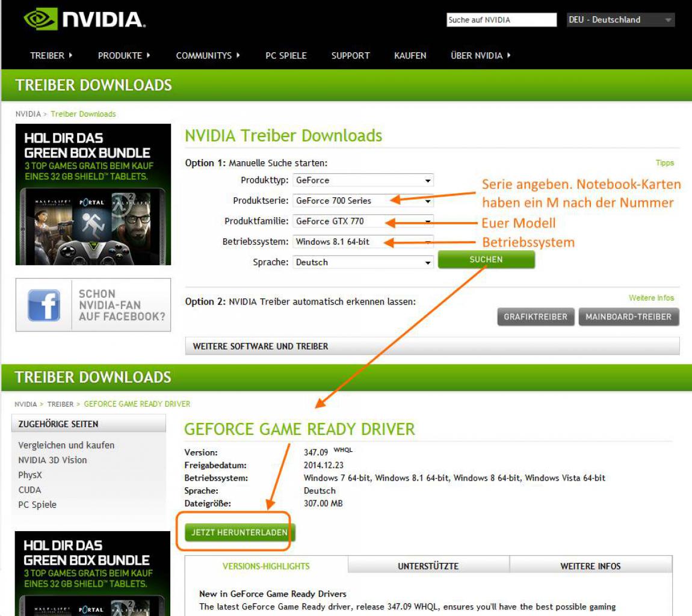Switch to the VERSIONS-HIGHLIGHTS tab

click(x=266, y=566)
